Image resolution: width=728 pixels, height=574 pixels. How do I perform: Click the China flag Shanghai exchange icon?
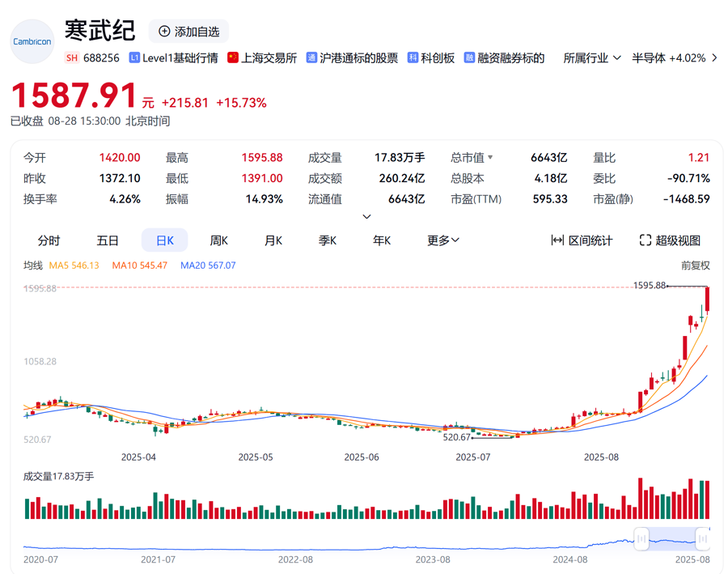(x=233, y=58)
